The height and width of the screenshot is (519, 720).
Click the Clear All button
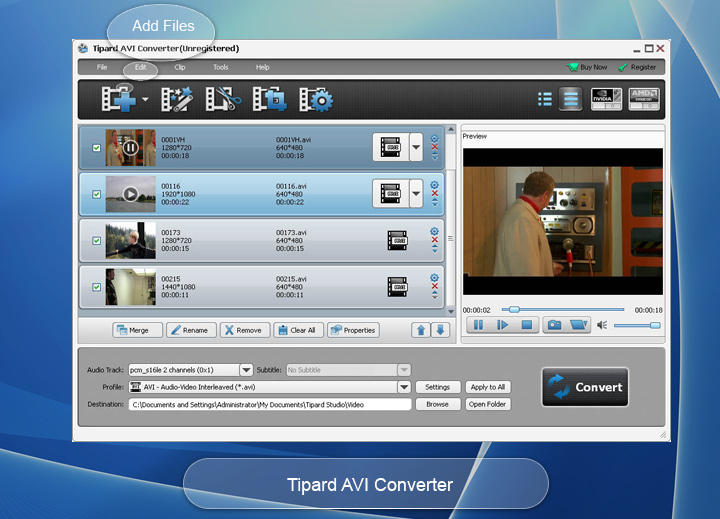tap(298, 330)
